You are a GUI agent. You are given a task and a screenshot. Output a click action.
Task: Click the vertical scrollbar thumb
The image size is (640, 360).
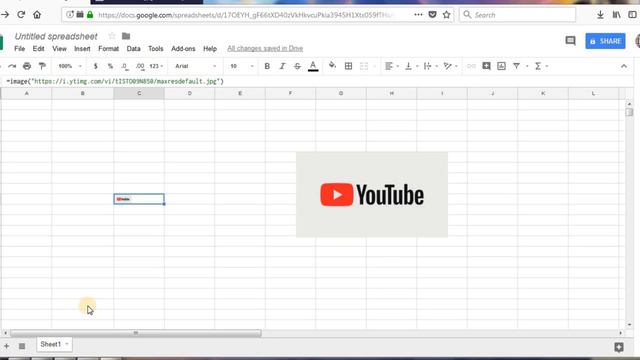pos(629,112)
